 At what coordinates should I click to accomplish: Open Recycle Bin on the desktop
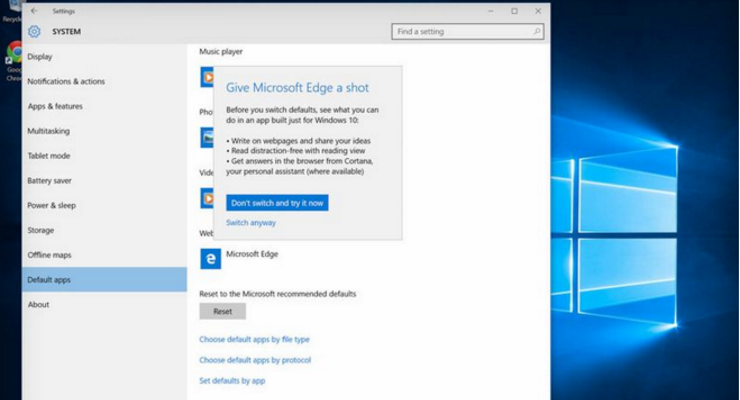pyautogui.click(x=12, y=12)
